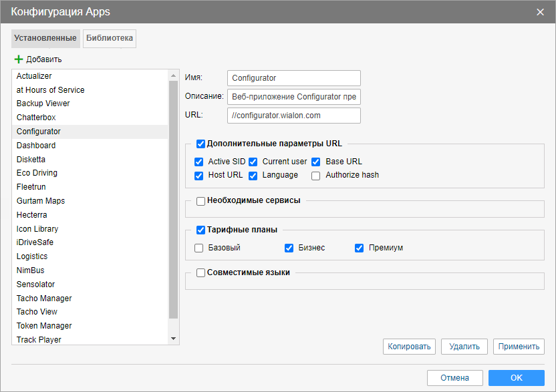Screen dimensions: 556x392
Task: Enable the Authorize hash checkbox
Action: point(316,176)
